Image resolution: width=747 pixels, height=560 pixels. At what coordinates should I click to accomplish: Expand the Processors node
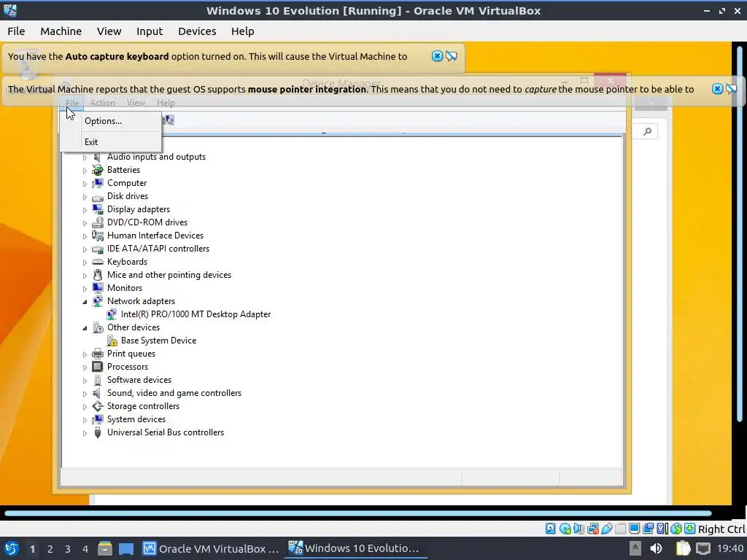coord(85,367)
